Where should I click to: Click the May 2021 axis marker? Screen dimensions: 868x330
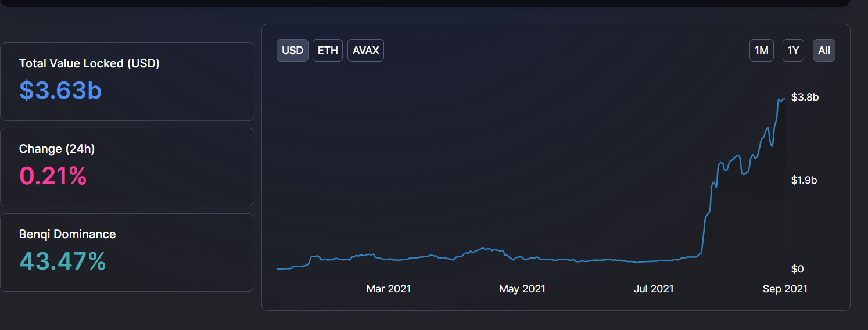click(x=522, y=288)
